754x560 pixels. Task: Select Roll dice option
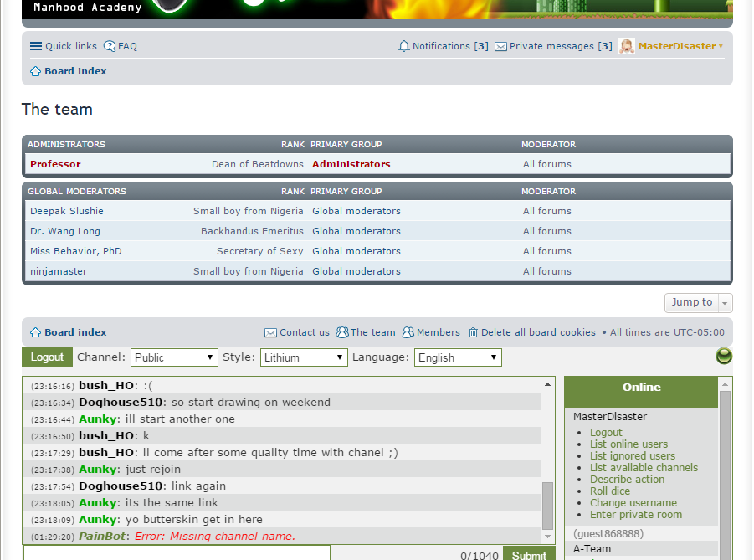pos(610,491)
